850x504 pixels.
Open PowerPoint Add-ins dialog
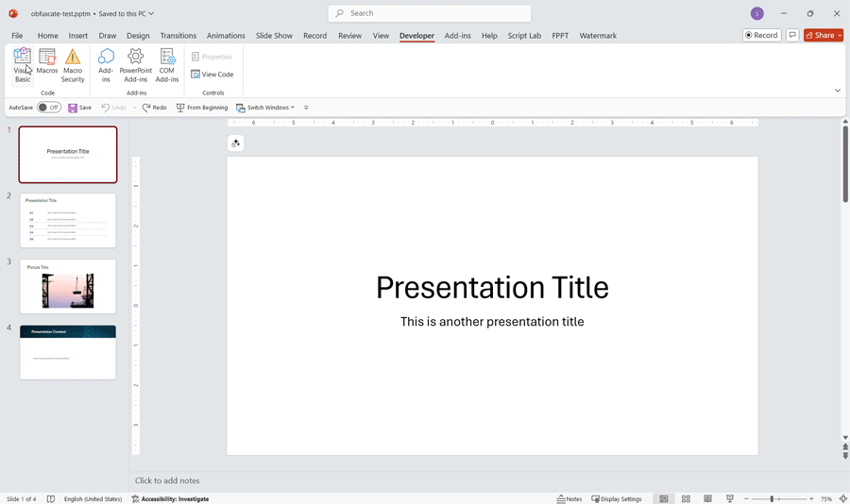pyautogui.click(x=135, y=66)
